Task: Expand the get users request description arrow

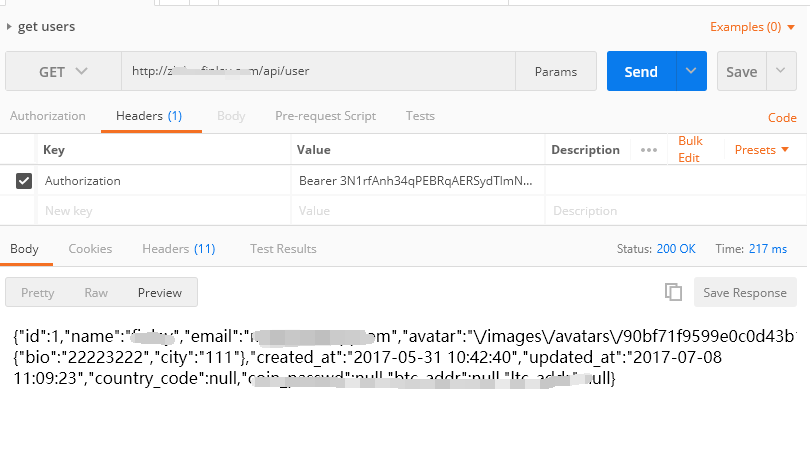Action: 9,26
